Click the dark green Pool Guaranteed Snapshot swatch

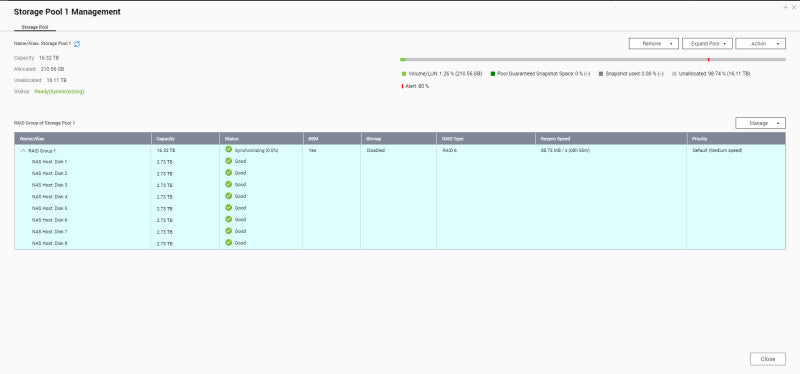click(493, 74)
